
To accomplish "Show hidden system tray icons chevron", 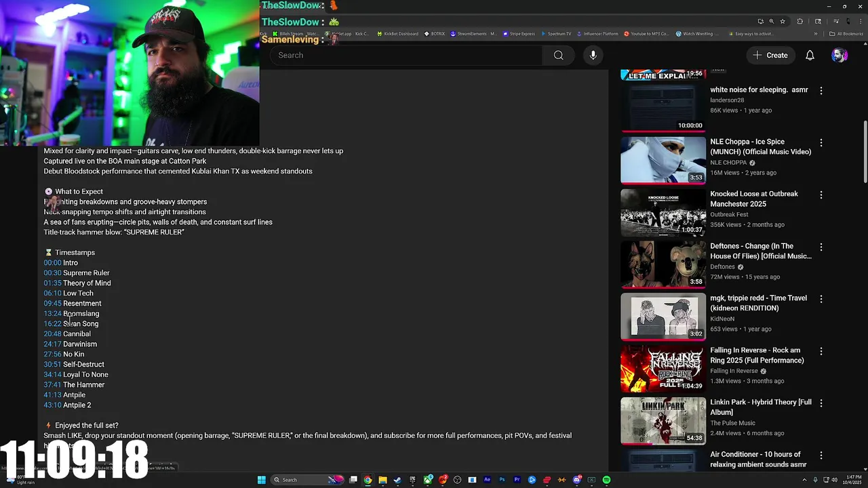I will click(804, 480).
